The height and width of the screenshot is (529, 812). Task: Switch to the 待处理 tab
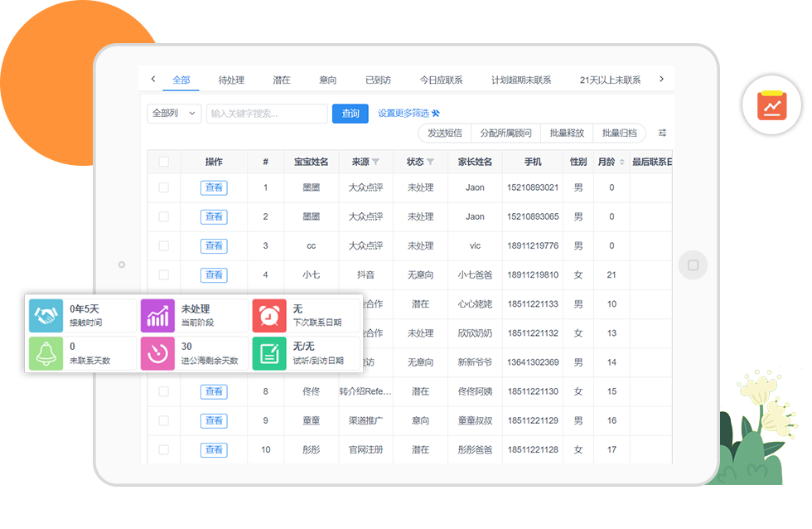click(x=231, y=80)
